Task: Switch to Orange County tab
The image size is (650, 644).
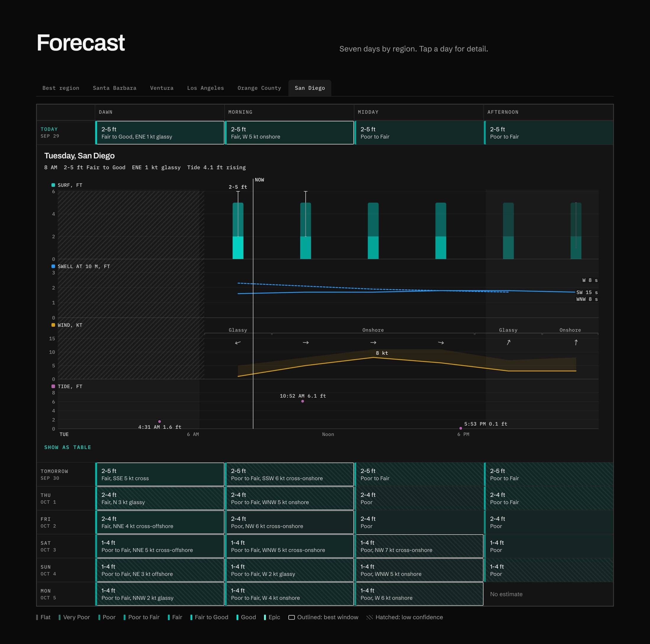Action: (259, 88)
